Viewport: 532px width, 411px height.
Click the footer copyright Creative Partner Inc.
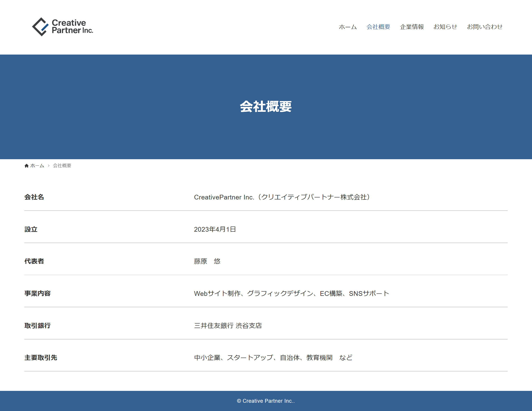[266, 401]
